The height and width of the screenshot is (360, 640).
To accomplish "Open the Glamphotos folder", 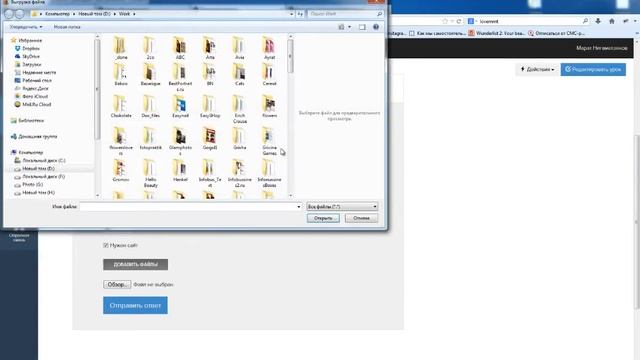I will point(180,141).
